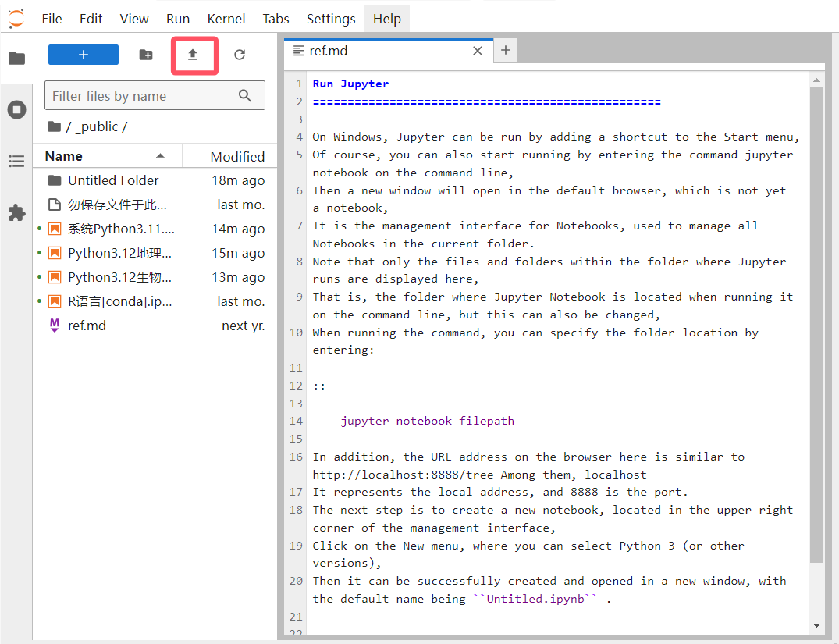Close the ref.md tab

(x=478, y=51)
